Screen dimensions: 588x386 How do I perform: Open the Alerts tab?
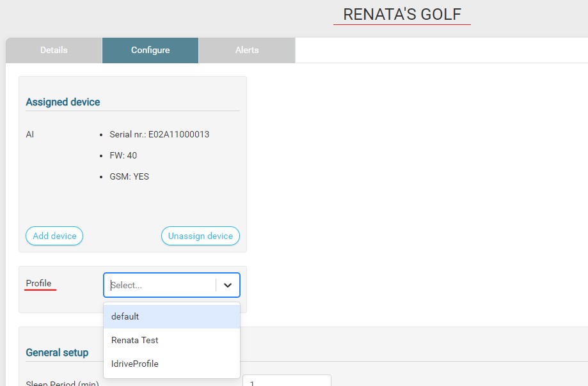pos(247,50)
